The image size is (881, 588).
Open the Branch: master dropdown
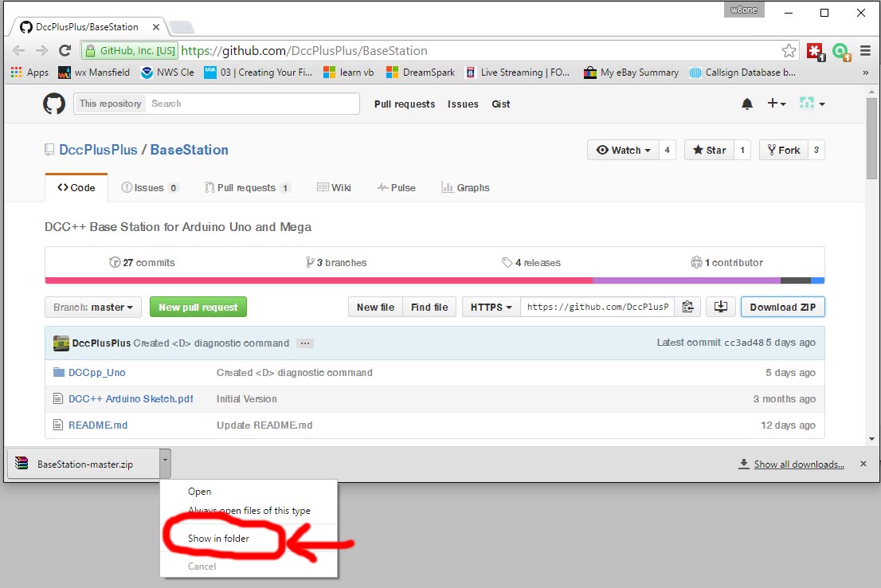93,307
